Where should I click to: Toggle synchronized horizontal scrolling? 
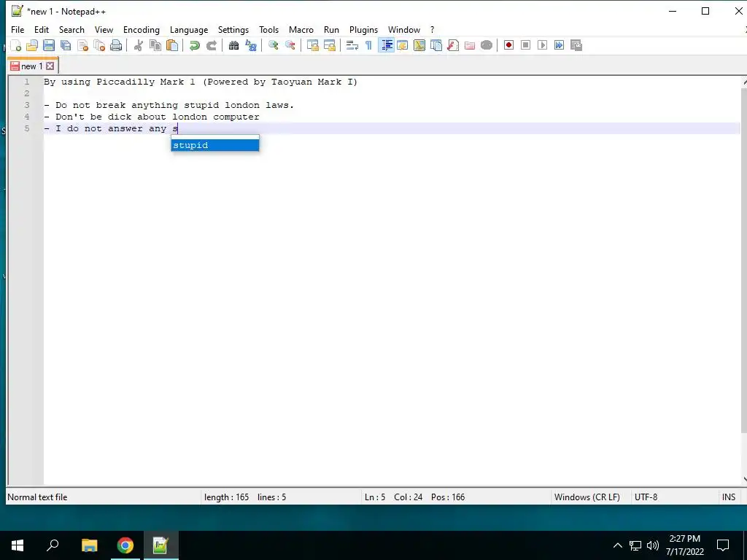pos(330,45)
